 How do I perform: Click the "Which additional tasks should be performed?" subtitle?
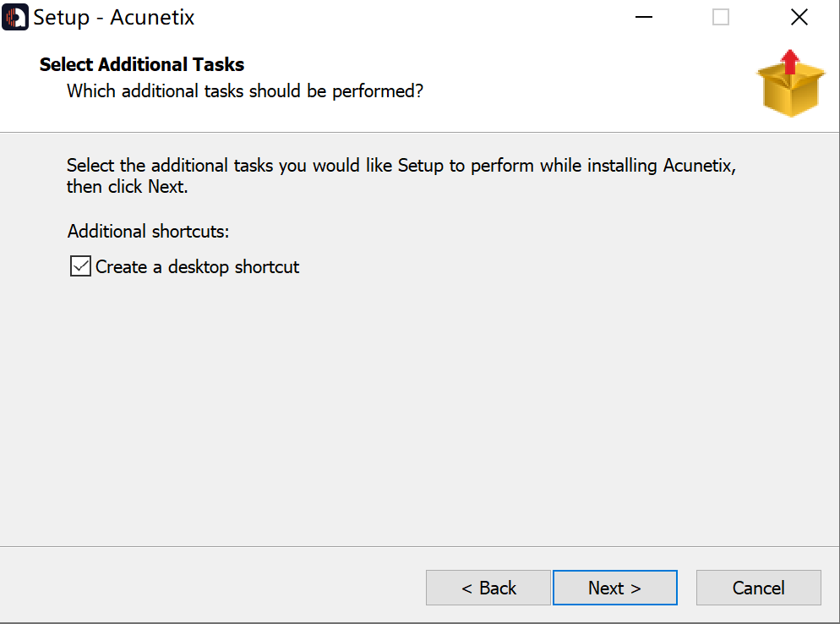click(245, 90)
